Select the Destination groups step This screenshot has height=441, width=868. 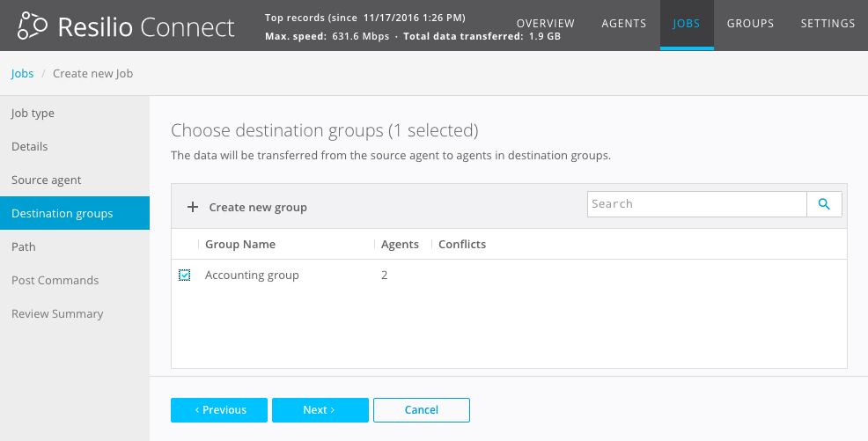[62, 214]
